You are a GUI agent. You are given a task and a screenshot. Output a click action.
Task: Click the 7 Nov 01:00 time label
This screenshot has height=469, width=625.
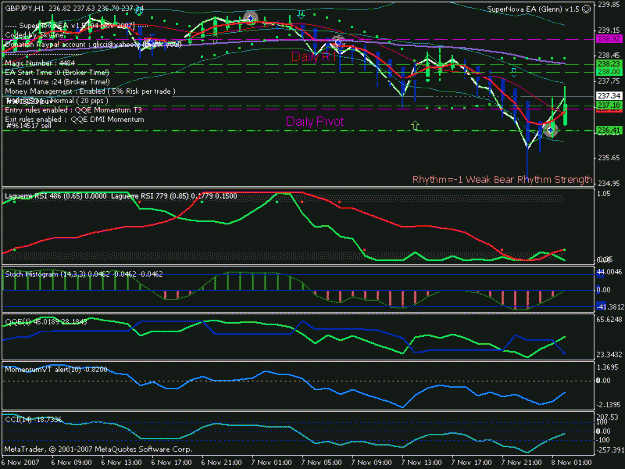[x=271, y=463]
